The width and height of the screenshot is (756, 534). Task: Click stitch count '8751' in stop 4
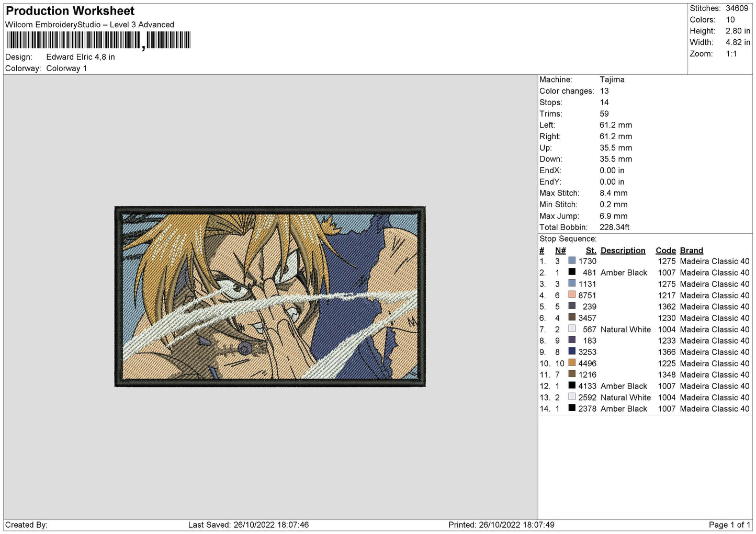[588, 296]
